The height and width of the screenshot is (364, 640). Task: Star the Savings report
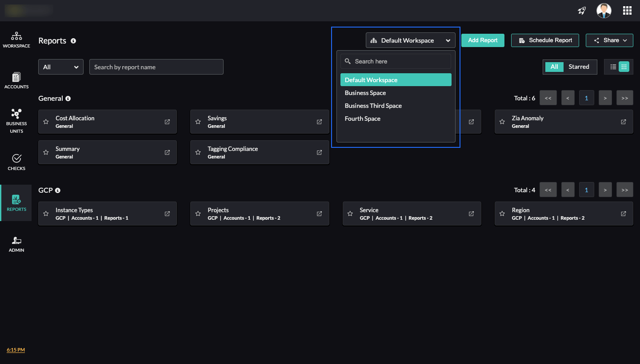tap(198, 122)
